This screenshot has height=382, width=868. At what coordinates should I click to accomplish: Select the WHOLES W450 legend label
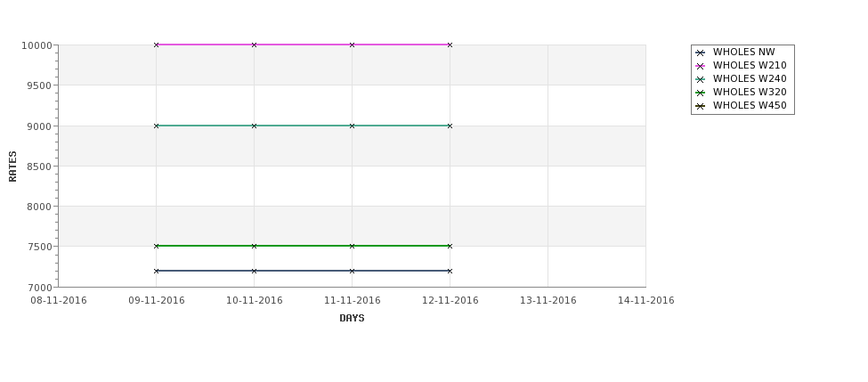pyautogui.click(x=749, y=106)
